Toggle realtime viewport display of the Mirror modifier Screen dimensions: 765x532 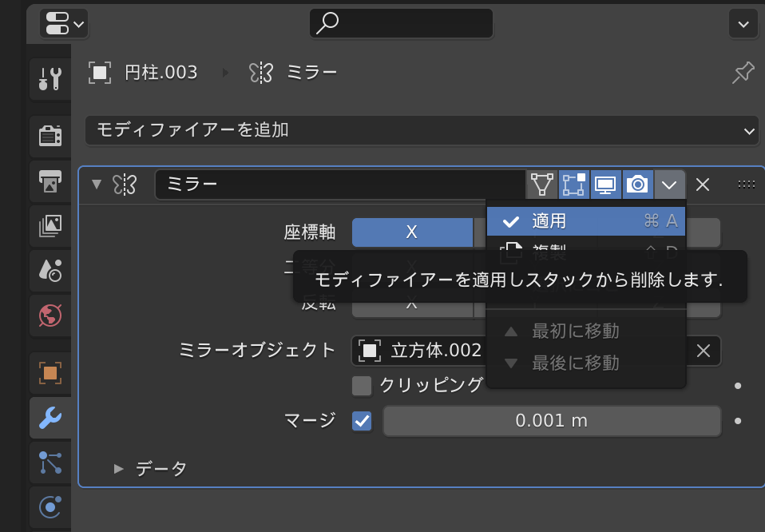tap(605, 184)
